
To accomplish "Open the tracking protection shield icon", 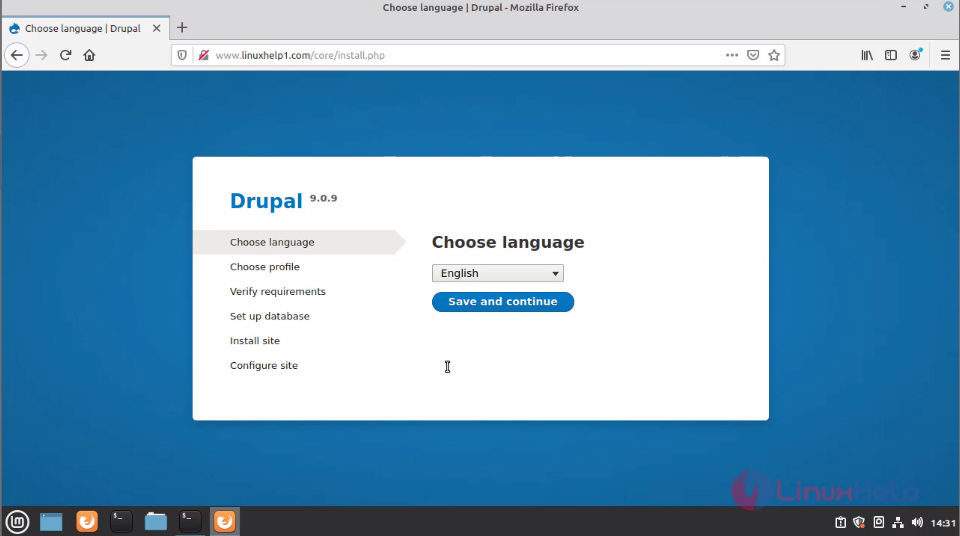I will tap(182, 55).
